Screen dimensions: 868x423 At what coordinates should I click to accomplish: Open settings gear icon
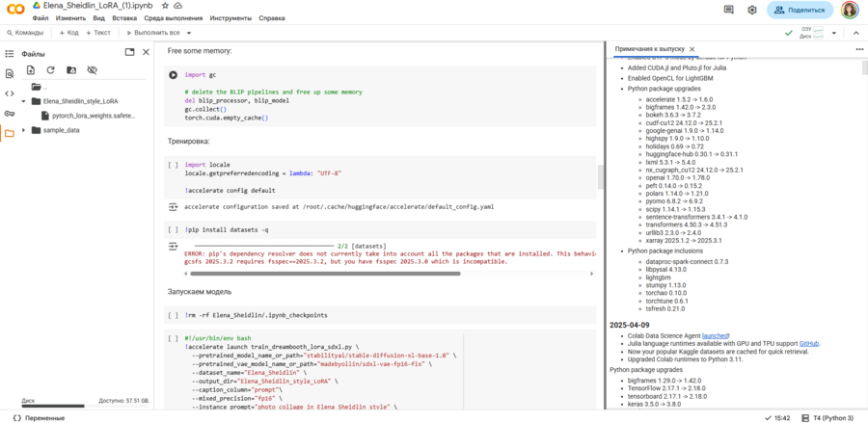click(751, 10)
